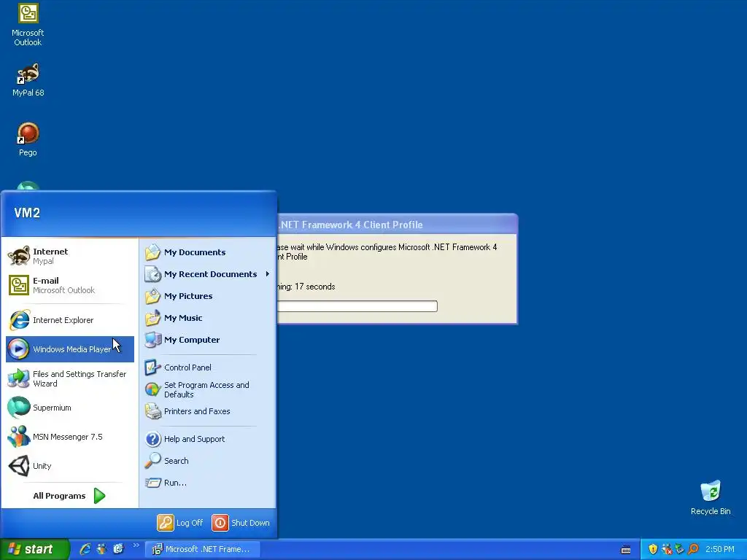Click the VM2 user name header

point(27,213)
